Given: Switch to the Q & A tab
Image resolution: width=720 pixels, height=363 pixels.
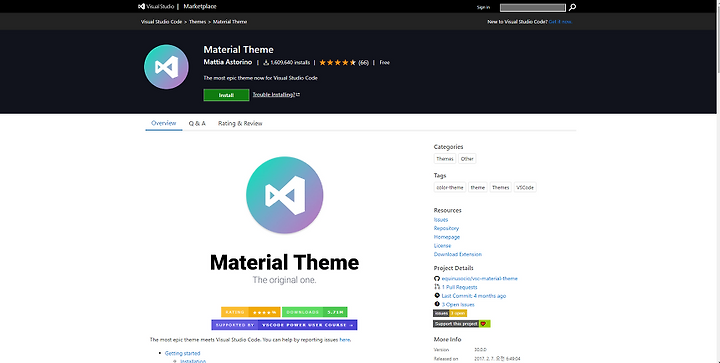Looking at the screenshot, I should 197,123.
